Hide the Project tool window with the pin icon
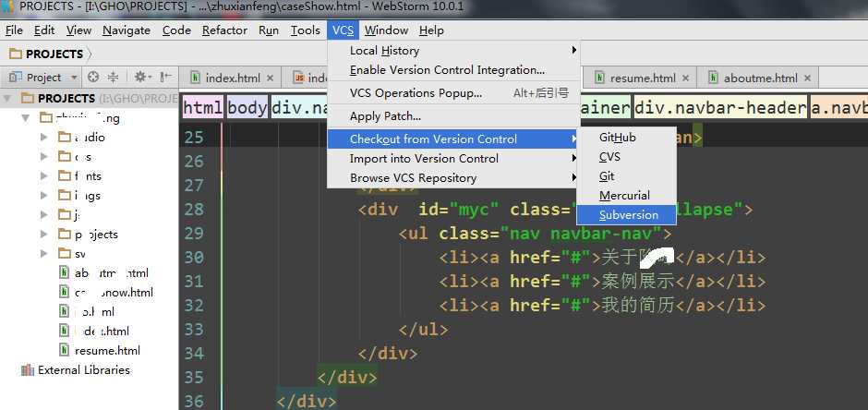This screenshot has width=868, height=410. click(x=165, y=77)
